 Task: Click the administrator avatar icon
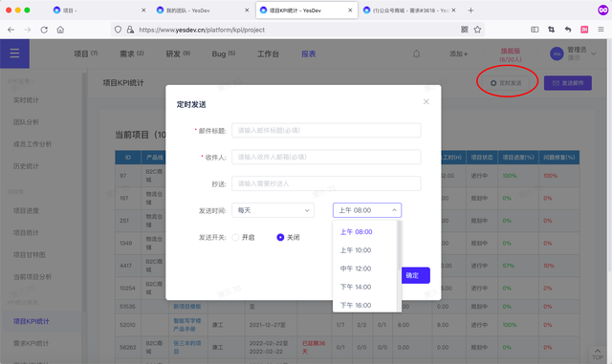pyautogui.click(x=557, y=54)
